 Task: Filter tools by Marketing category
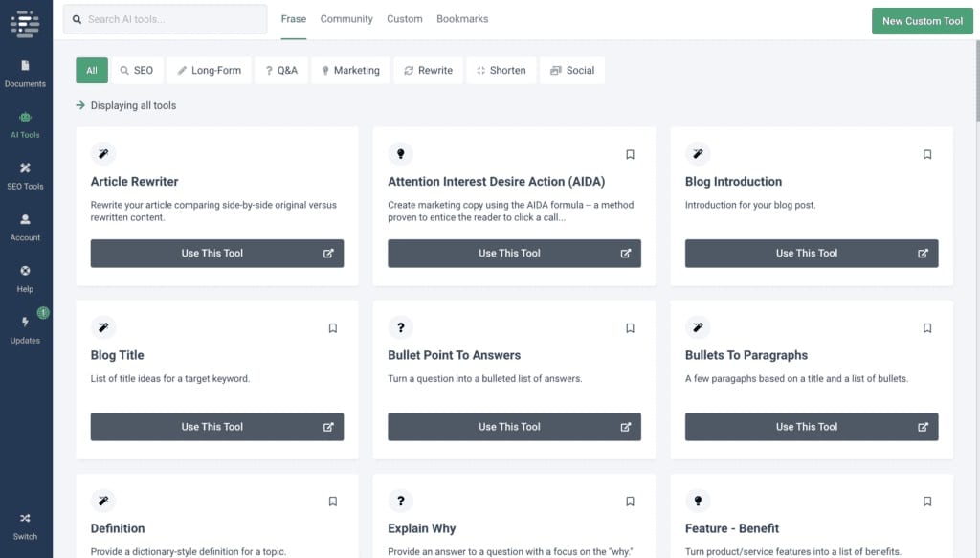[350, 70]
